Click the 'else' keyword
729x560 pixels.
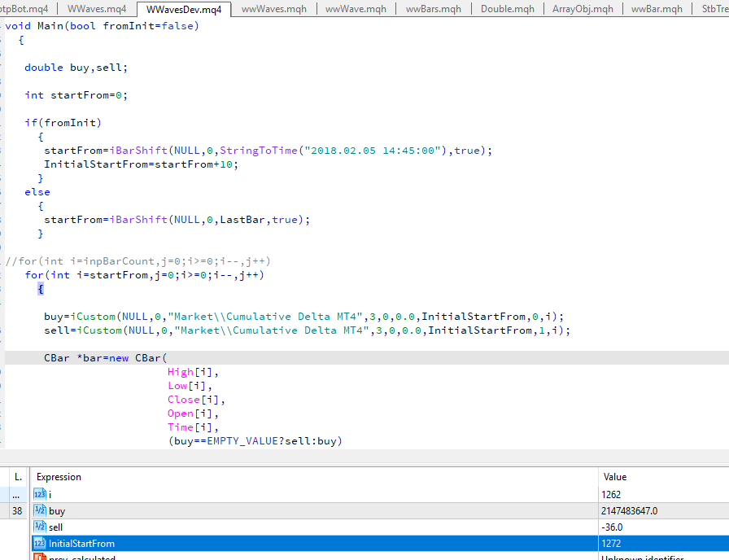coord(37,192)
